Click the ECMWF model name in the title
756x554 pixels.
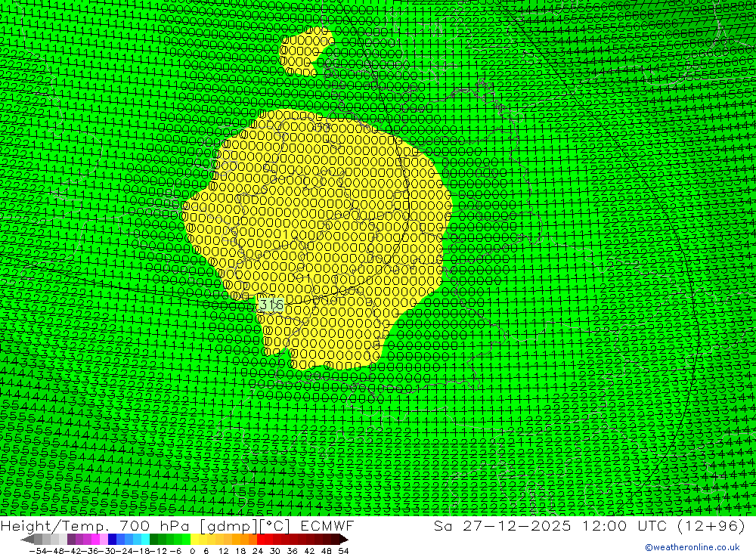coord(327,526)
